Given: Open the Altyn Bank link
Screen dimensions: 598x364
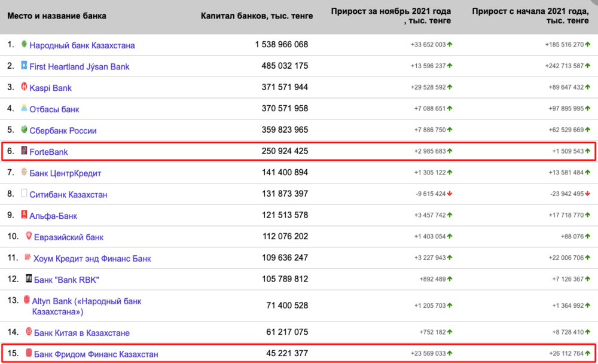Looking at the screenshot, I should click(x=87, y=307).
